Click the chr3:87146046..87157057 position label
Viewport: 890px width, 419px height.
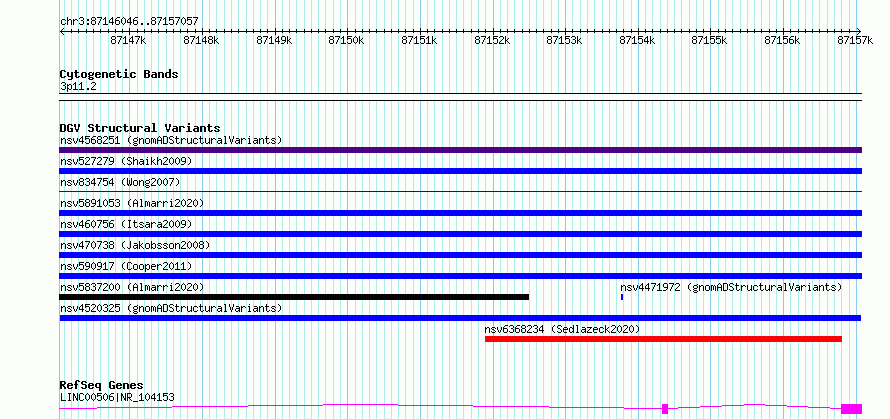coord(129,21)
